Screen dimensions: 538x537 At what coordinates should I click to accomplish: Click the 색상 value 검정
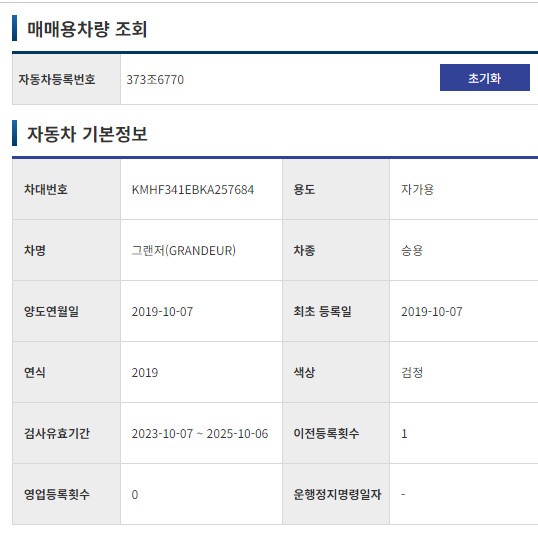click(x=412, y=372)
